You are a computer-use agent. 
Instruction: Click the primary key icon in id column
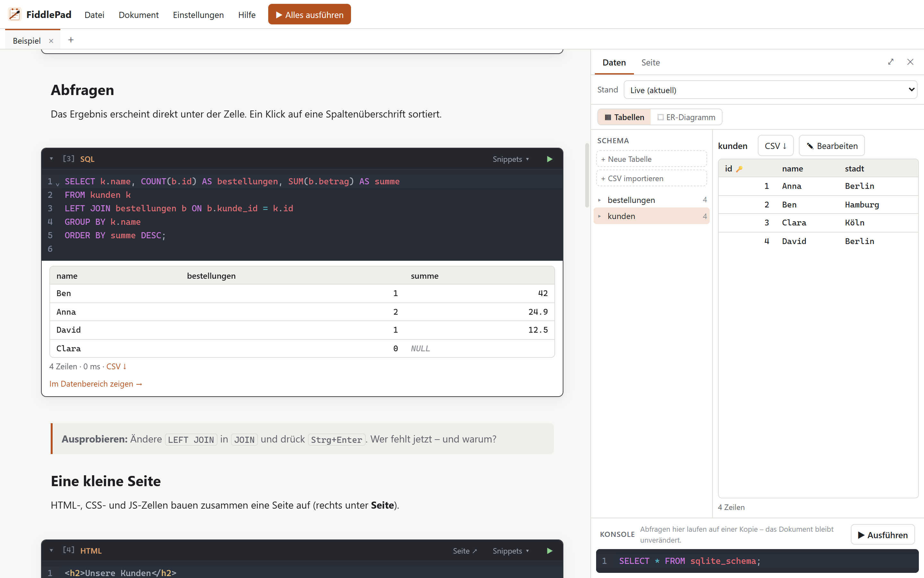tap(739, 169)
